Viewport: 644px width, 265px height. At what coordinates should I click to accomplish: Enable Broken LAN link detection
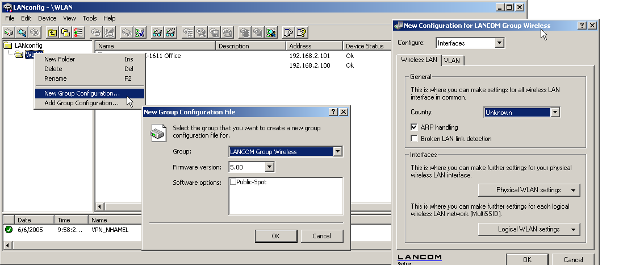pyautogui.click(x=415, y=139)
